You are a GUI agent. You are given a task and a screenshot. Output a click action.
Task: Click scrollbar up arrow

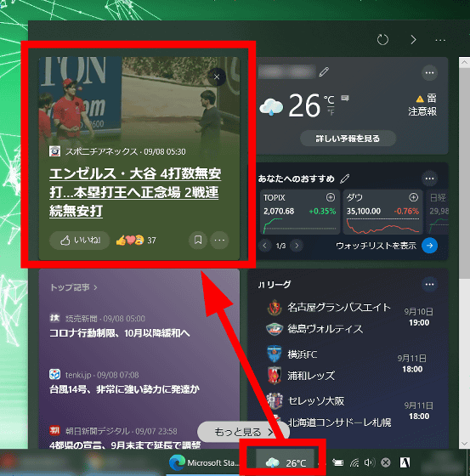[464, 63]
